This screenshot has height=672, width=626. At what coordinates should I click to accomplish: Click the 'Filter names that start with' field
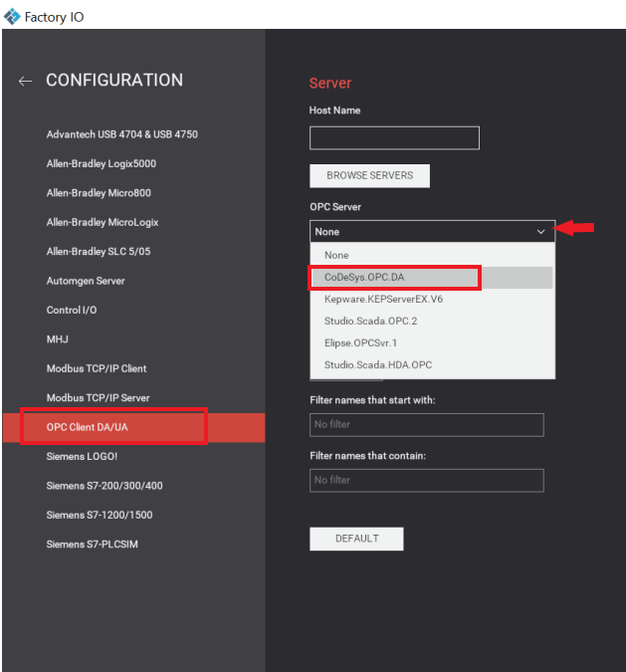coord(426,425)
